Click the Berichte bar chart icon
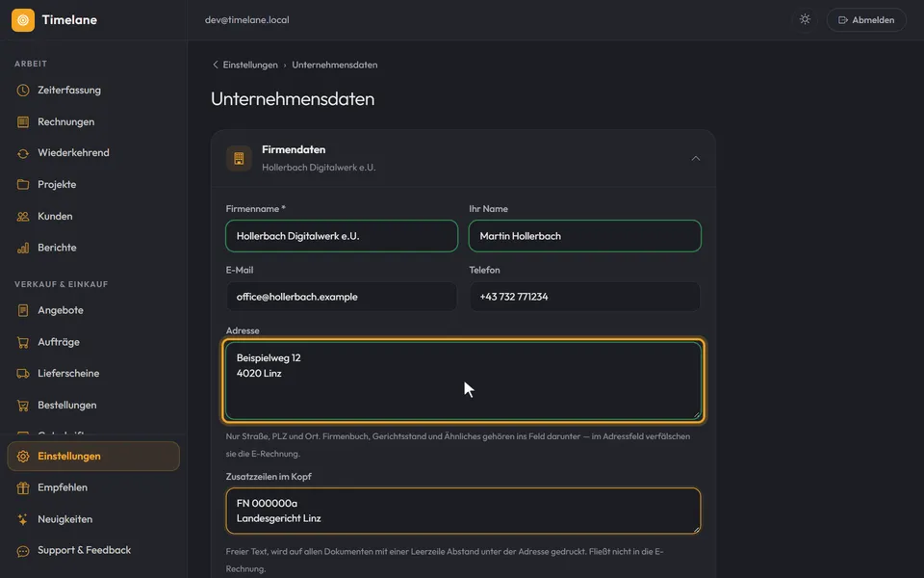 coord(23,248)
